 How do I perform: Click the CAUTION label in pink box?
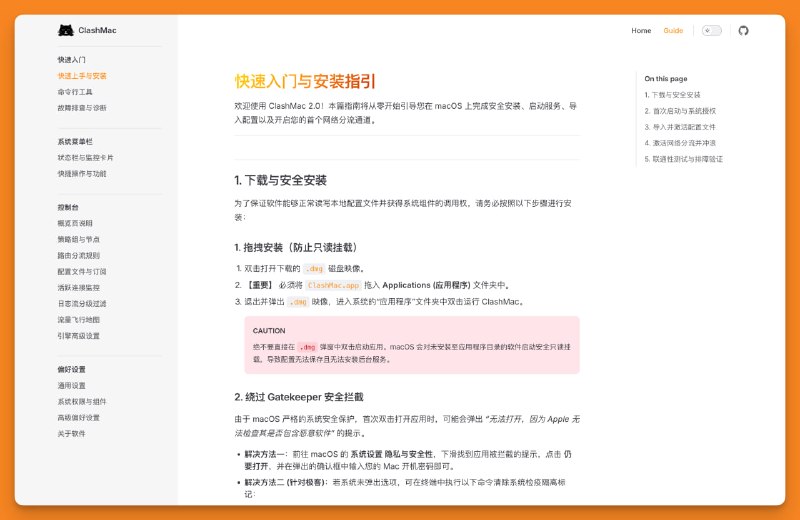(x=268, y=331)
